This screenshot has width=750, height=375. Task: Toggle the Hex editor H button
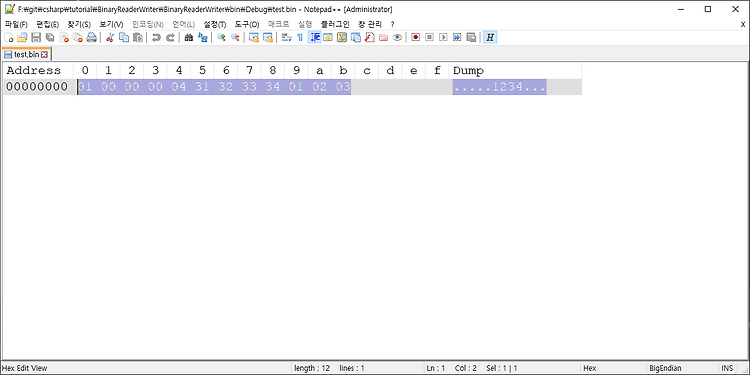click(x=490, y=37)
